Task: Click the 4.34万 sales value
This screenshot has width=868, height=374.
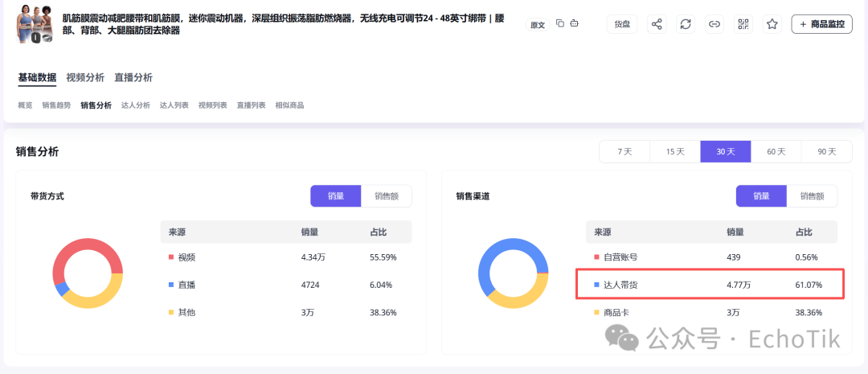Action: pos(313,257)
